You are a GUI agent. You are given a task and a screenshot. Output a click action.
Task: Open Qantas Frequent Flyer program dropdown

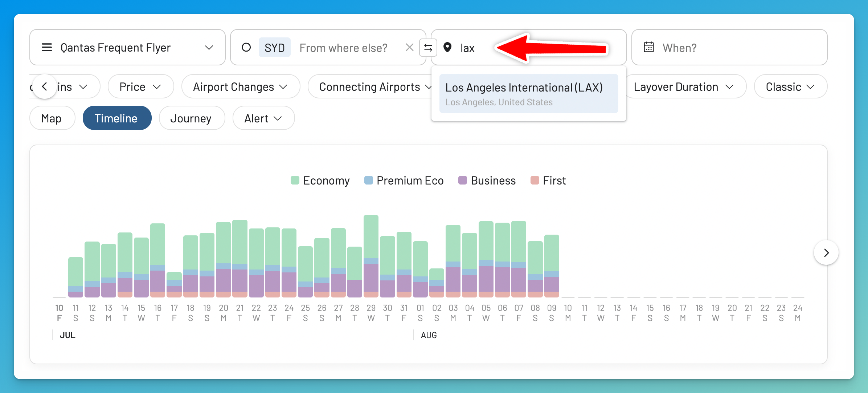click(127, 48)
